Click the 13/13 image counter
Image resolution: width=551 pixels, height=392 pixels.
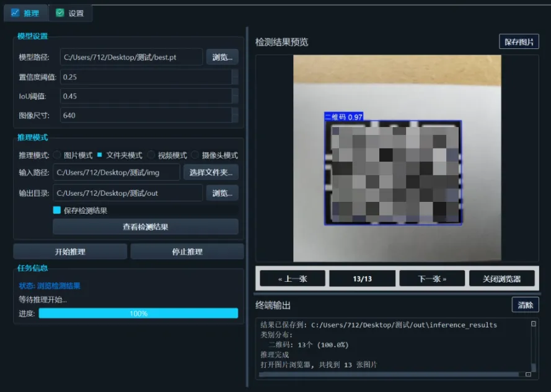[363, 279]
